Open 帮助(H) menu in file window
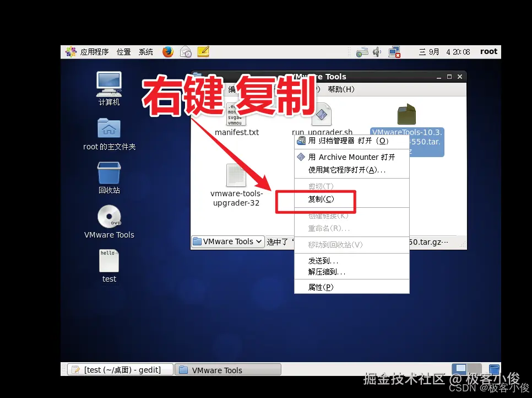The width and height of the screenshot is (532, 398). [341, 89]
